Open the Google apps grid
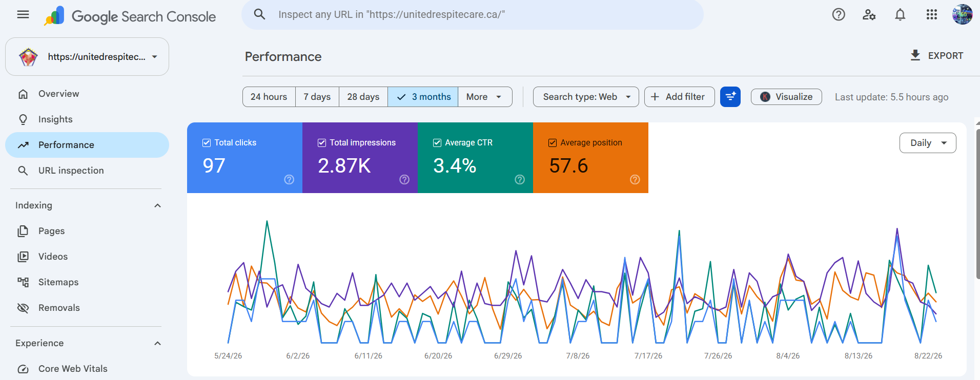980x380 pixels. pos(932,14)
